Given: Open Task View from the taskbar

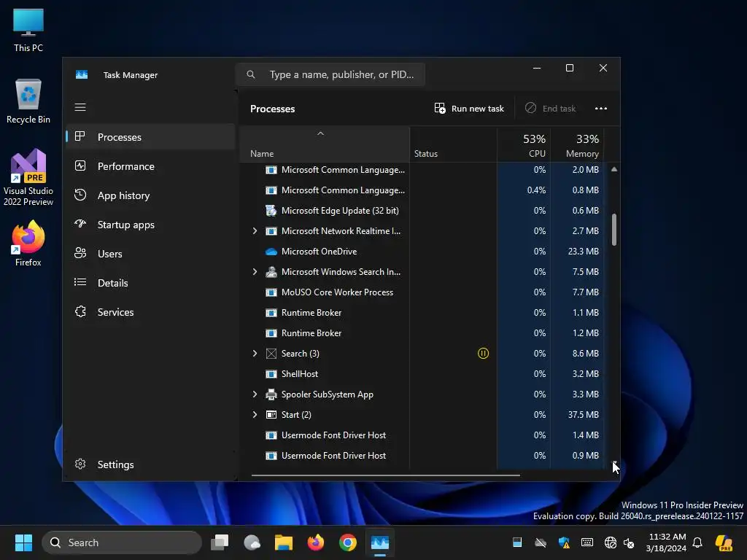Looking at the screenshot, I should pos(220,542).
